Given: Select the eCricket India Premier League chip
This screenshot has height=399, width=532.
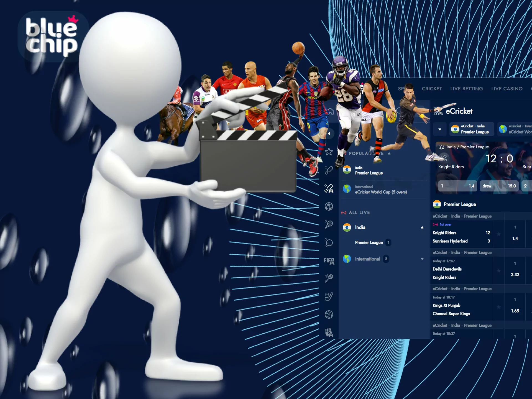Looking at the screenshot, I should (x=472, y=129).
